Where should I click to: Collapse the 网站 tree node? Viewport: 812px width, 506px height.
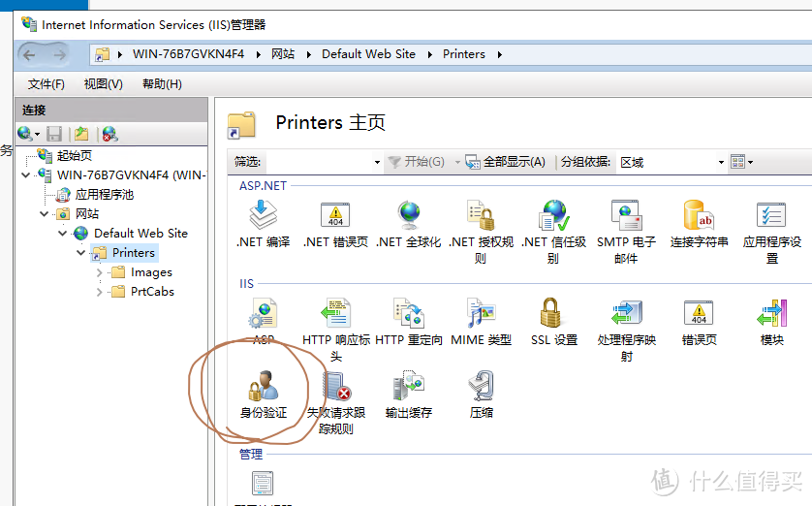pos(44,214)
